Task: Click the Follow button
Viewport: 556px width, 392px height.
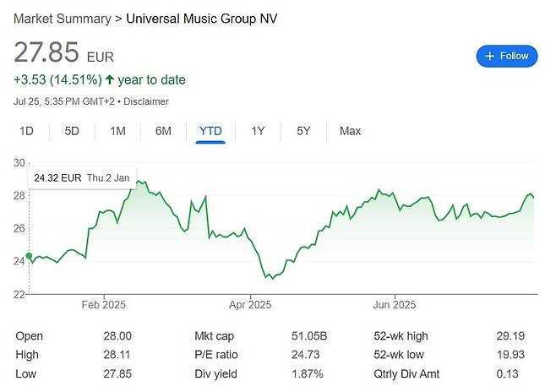Action: pyautogui.click(x=507, y=56)
